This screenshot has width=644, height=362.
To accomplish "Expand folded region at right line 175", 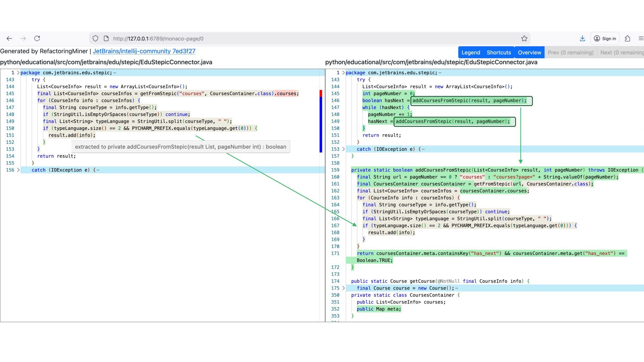I will point(343,288).
